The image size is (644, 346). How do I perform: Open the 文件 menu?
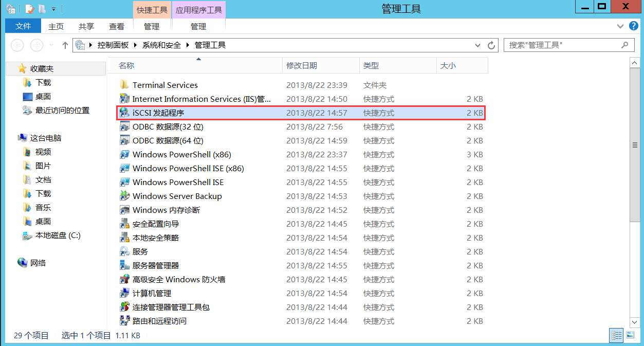(x=23, y=26)
